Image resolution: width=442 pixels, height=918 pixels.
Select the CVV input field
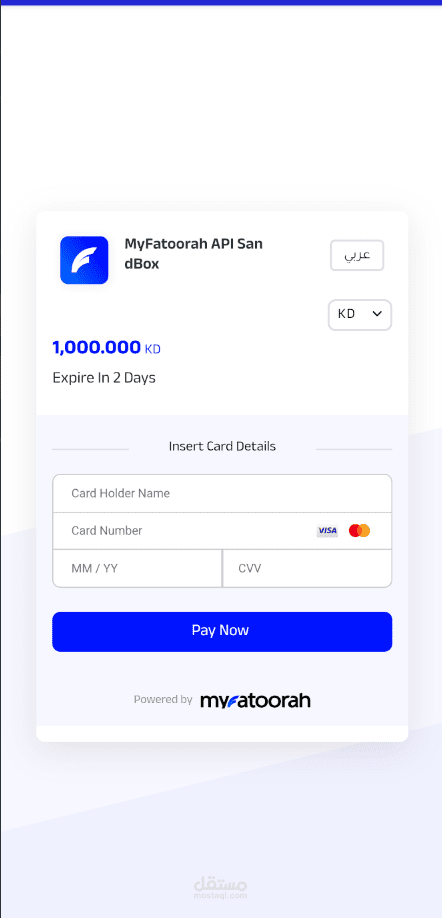(x=307, y=568)
